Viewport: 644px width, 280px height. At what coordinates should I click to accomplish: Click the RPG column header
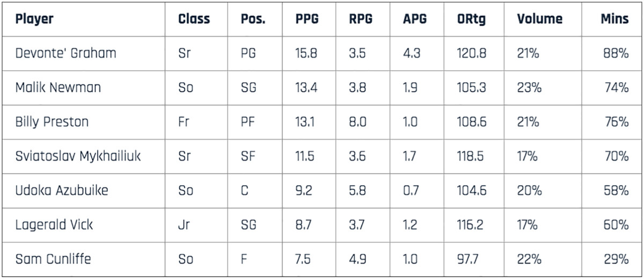tap(361, 19)
